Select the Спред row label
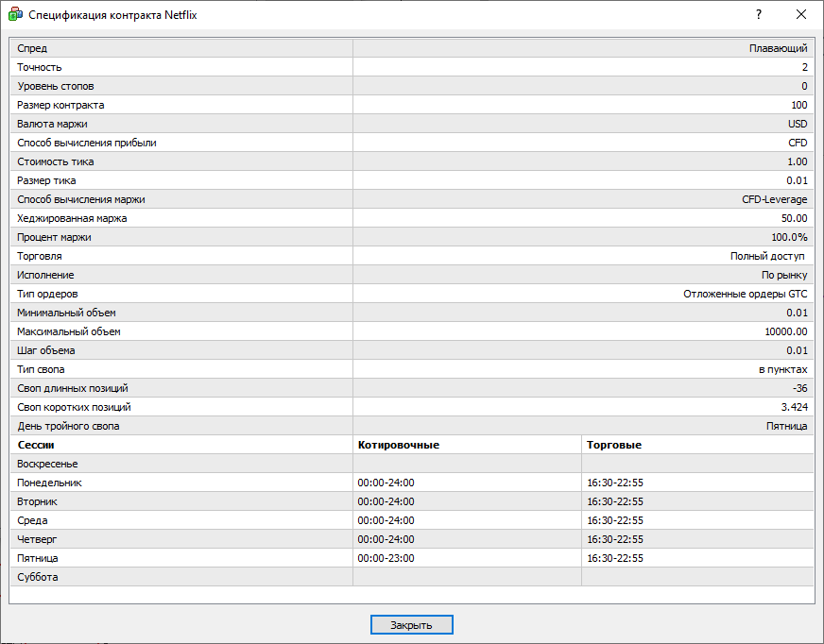The height and width of the screenshot is (644, 824). tap(32, 48)
